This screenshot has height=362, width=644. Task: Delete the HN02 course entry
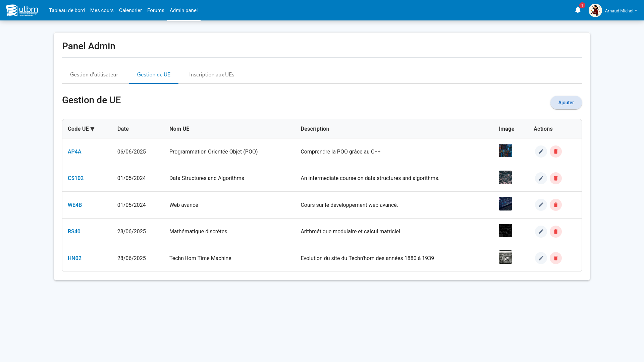point(556,258)
